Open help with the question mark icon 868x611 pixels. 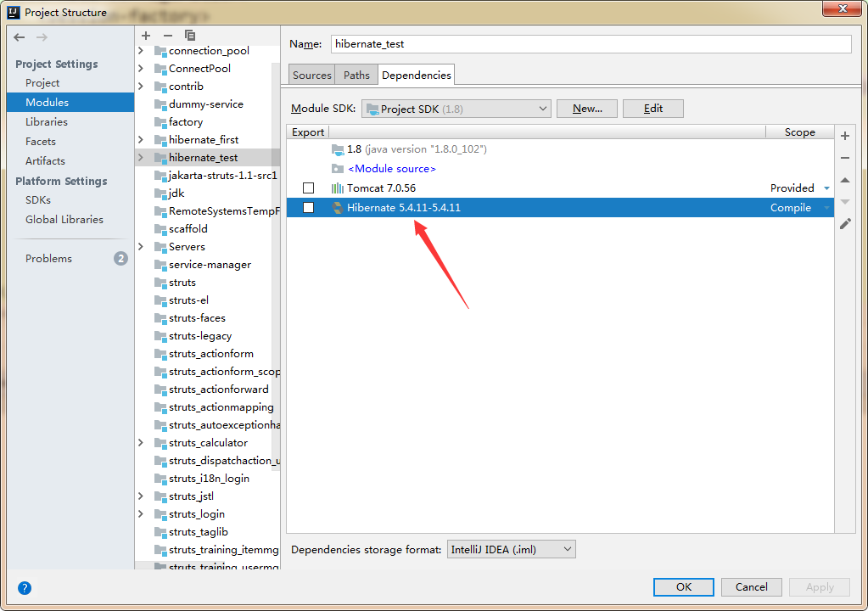tap(25, 588)
